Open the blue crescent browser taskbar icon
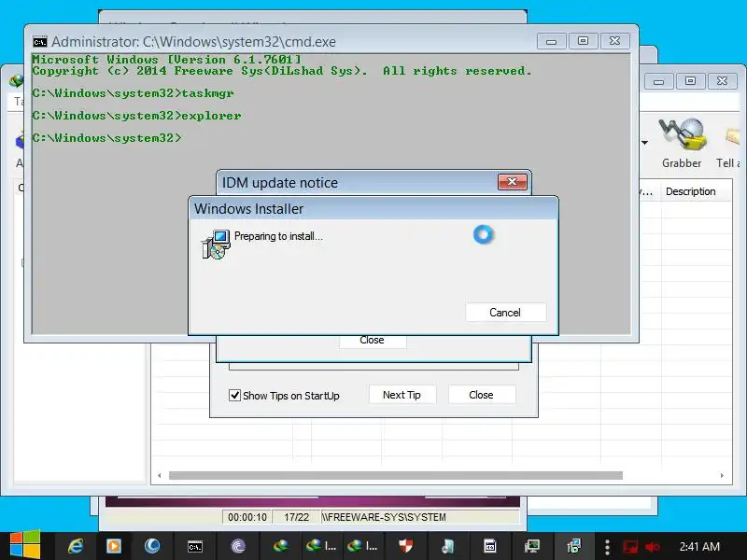747x560 pixels. 152,546
